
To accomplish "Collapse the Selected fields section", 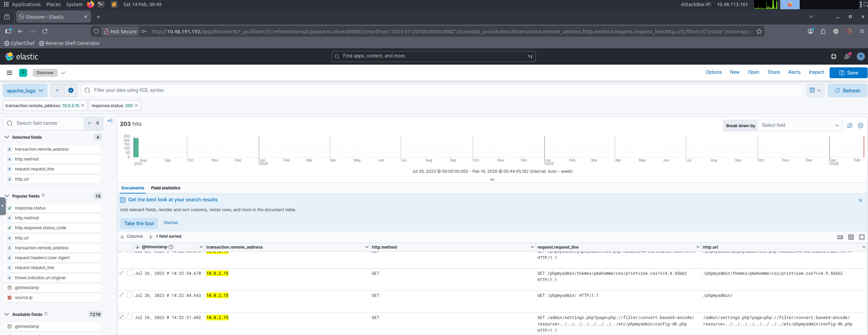I will pos(7,137).
